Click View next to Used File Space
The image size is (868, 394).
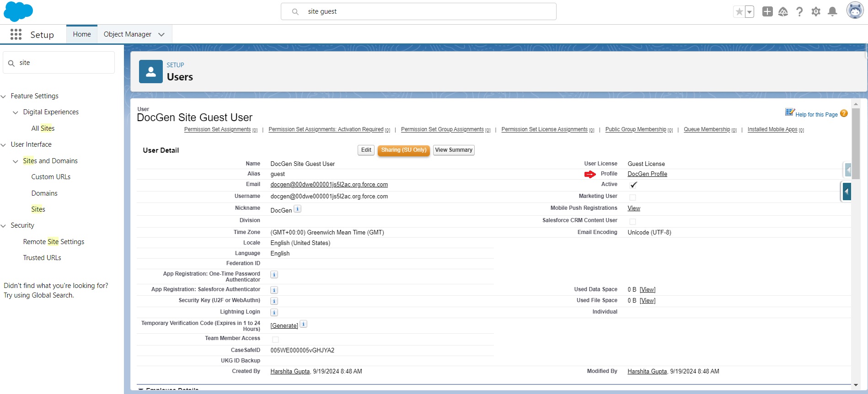[648, 301]
